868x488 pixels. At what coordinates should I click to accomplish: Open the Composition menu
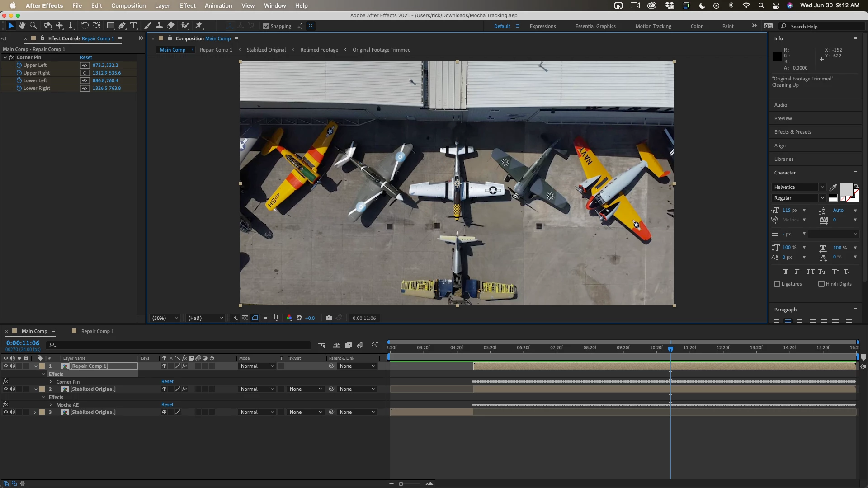[128, 5]
